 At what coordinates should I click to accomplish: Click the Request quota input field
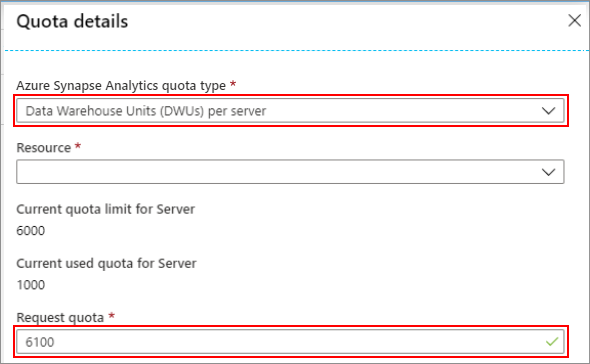point(290,342)
